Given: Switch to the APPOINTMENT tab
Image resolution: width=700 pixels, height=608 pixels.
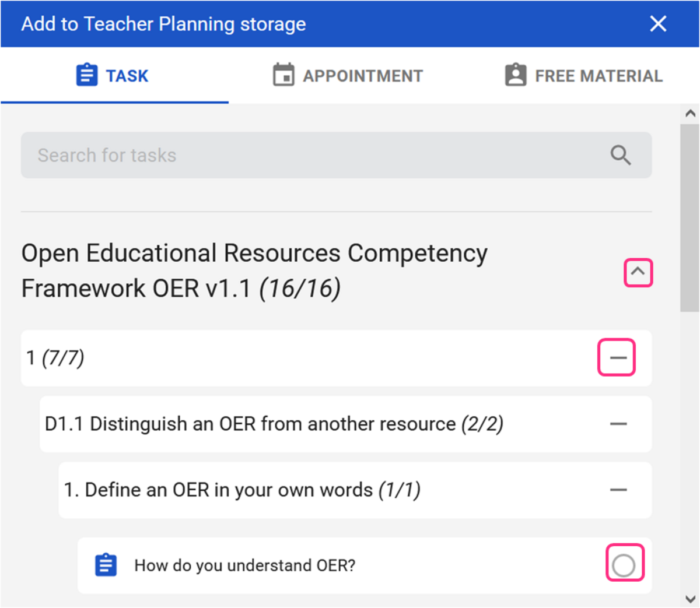Looking at the screenshot, I should pyautogui.click(x=348, y=75).
